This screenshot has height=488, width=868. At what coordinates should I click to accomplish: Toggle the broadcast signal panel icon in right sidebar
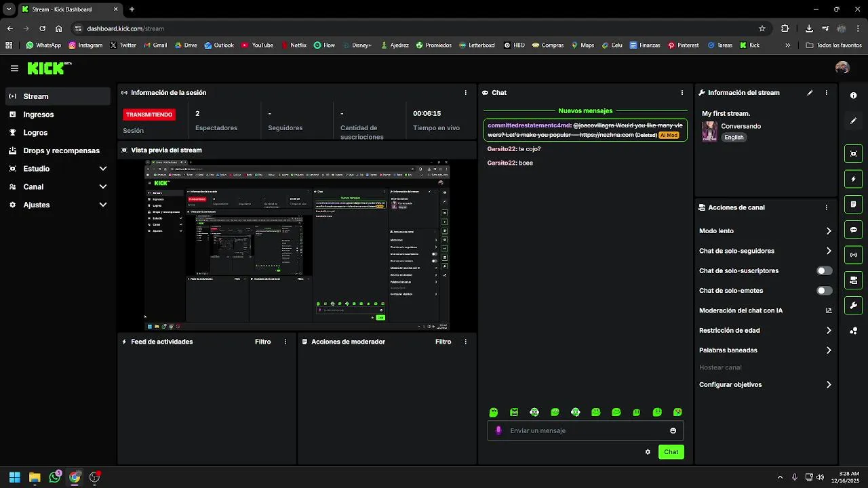(x=853, y=255)
